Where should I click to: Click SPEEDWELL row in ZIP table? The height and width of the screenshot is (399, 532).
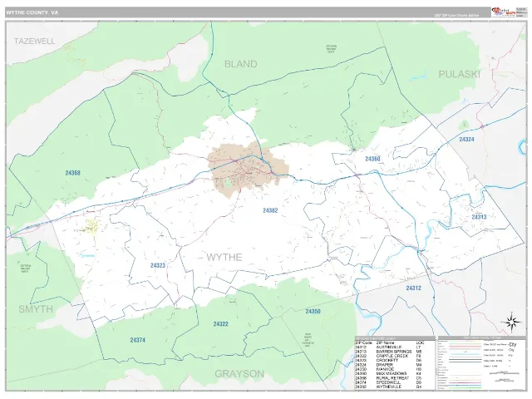[389, 382]
